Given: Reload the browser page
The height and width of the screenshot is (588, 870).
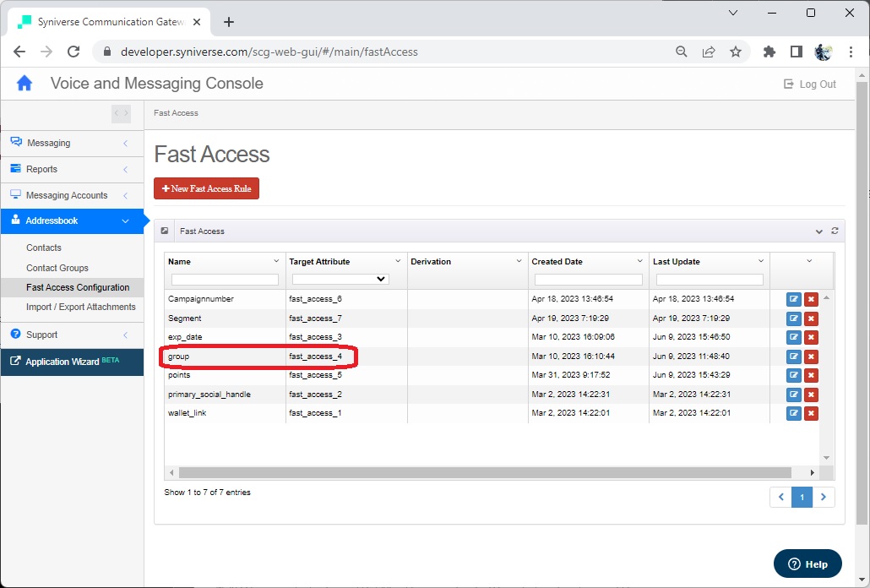Looking at the screenshot, I should (73, 52).
